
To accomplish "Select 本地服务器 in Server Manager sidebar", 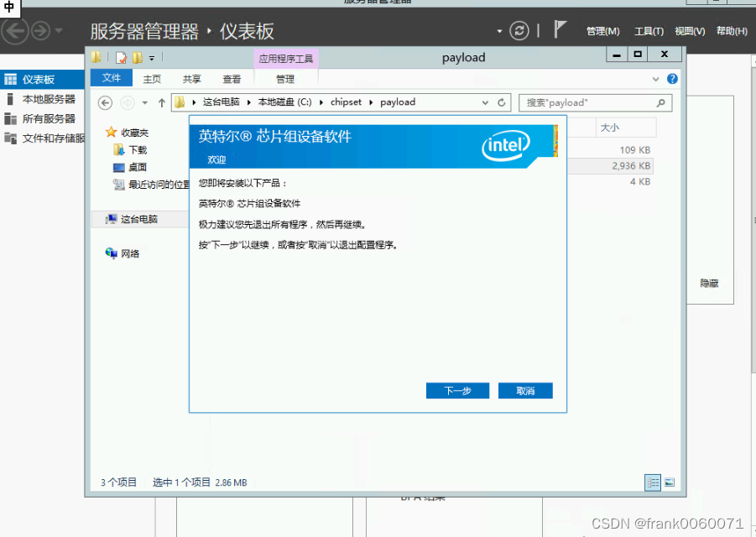I will click(x=43, y=99).
